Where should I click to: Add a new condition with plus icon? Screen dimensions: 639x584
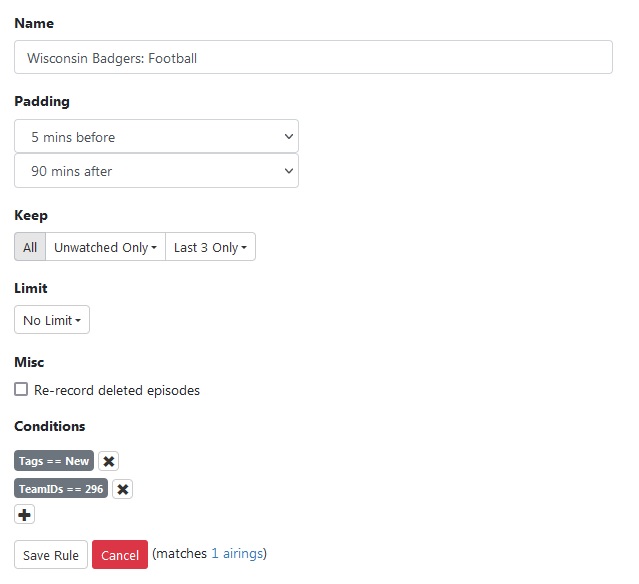(24, 514)
